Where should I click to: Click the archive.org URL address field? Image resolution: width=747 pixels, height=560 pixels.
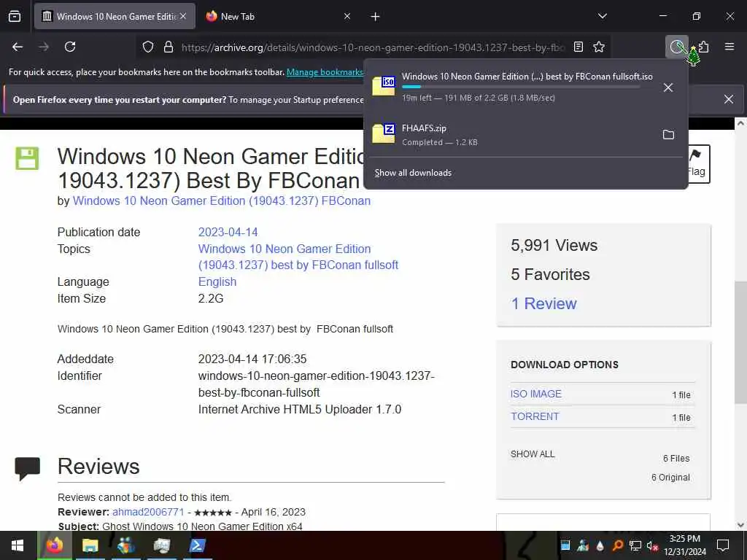pyautogui.click(x=373, y=47)
